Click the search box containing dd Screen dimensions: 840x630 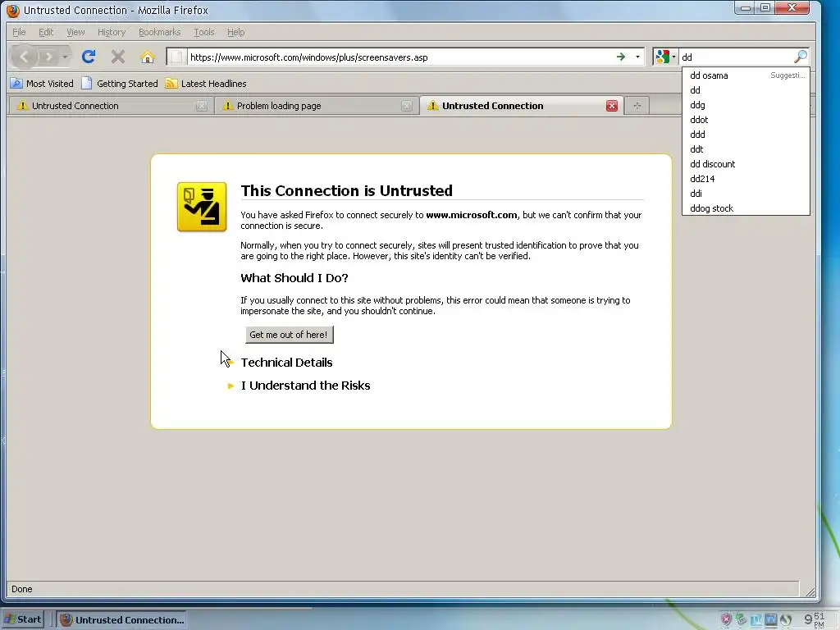(x=736, y=57)
